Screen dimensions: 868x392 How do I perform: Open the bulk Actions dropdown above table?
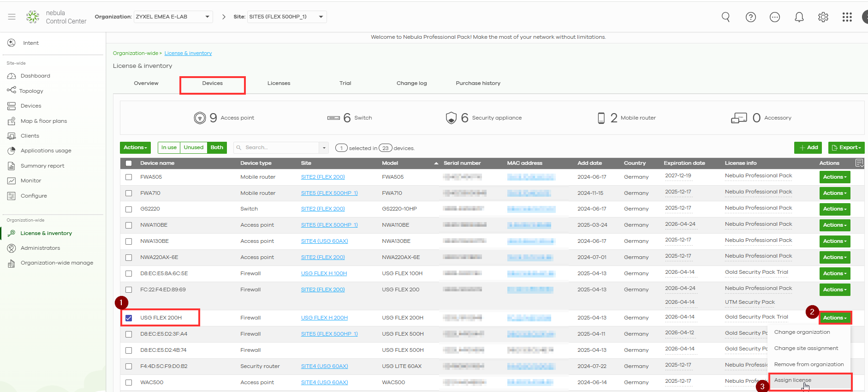coord(135,147)
